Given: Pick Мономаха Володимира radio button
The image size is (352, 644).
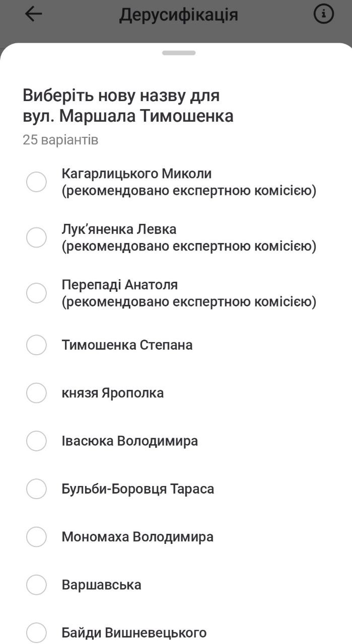Looking at the screenshot, I should pos(36,537).
